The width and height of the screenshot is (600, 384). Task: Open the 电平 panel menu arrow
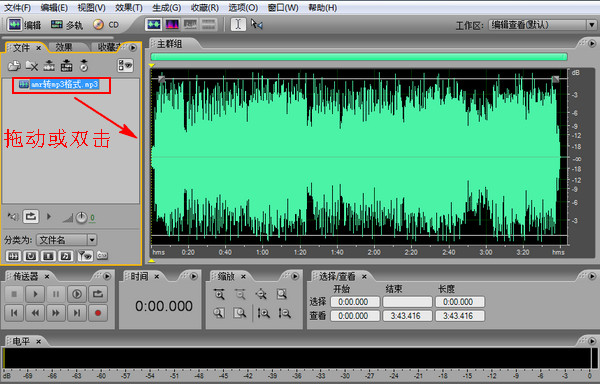coord(592,341)
